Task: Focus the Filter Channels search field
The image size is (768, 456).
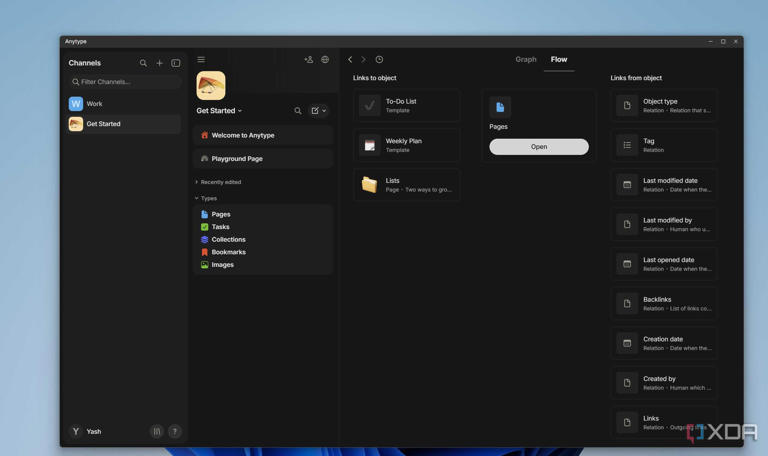Action: [124, 82]
